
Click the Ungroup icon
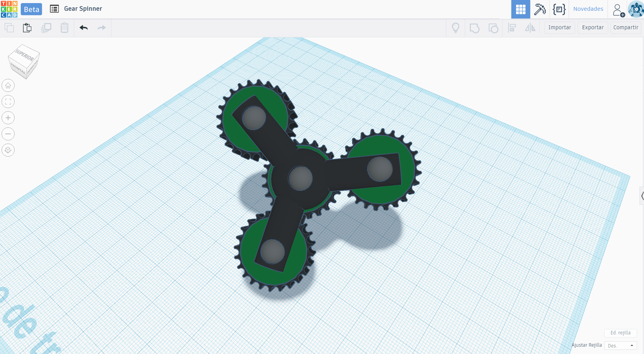493,28
